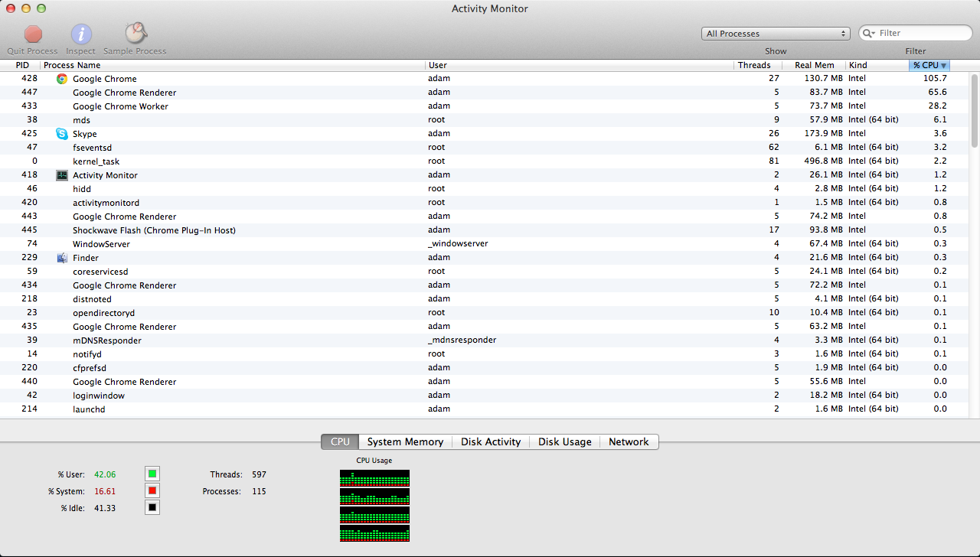Switch to the Disk Activity tab
Image resolution: width=980 pixels, height=557 pixels.
point(491,441)
